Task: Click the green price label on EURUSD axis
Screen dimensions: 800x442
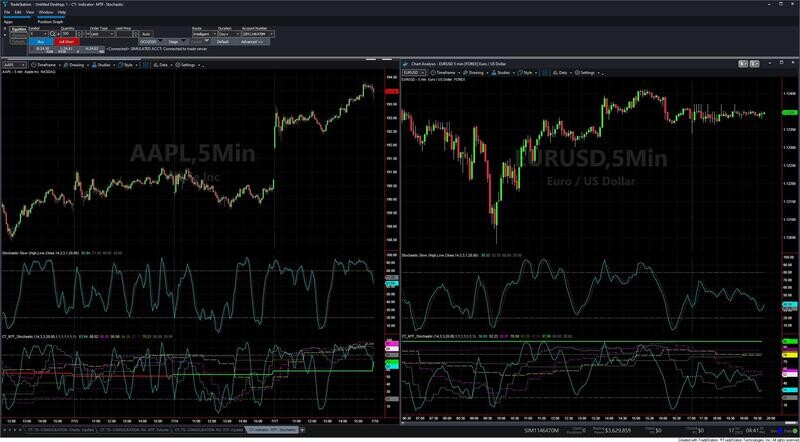Action: (790, 112)
